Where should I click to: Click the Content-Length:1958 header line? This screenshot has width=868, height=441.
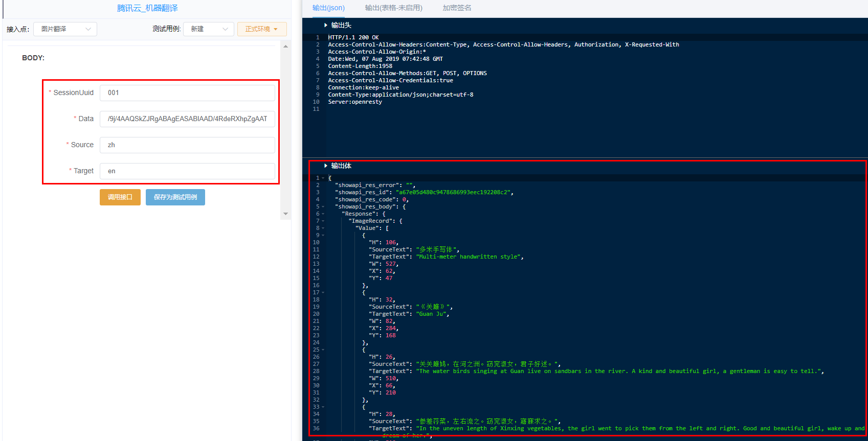coord(360,66)
